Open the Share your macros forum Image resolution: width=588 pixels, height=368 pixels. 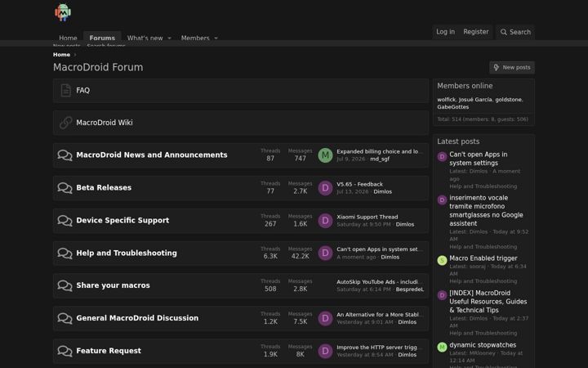(x=113, y=285)
